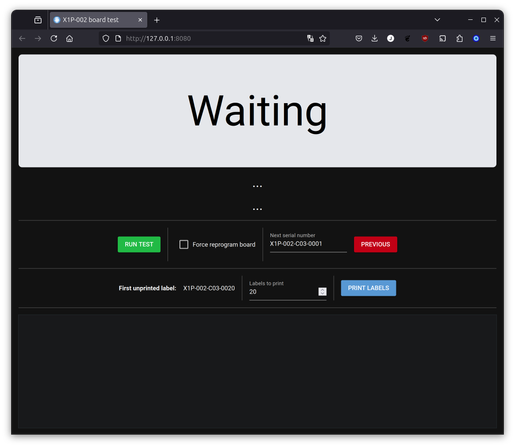This screenshot has width=515, height=447.
Task: Click the blue circle extension icon
Action: pyautogui.click(x=476, y=39)
